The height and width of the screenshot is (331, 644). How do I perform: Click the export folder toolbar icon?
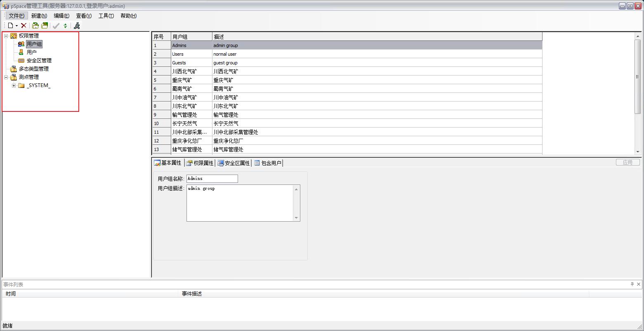(x=45, y=26)
